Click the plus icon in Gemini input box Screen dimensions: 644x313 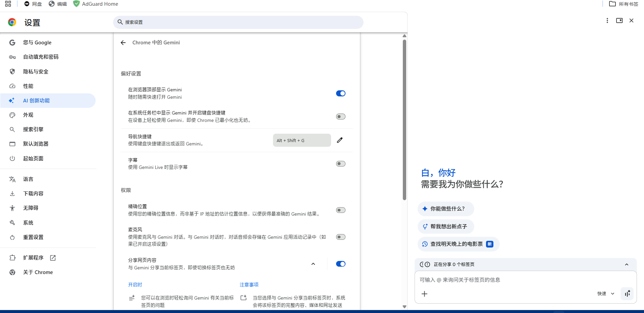[424, 294]
